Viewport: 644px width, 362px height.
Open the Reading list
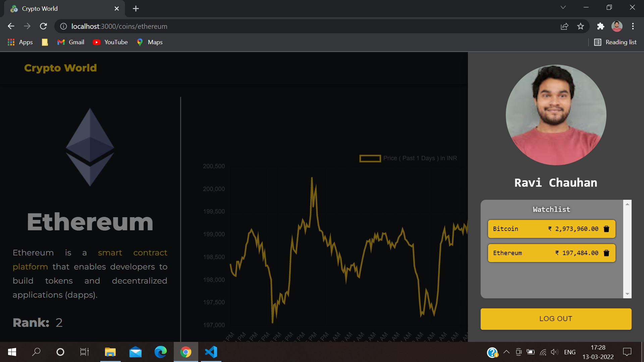615,42
